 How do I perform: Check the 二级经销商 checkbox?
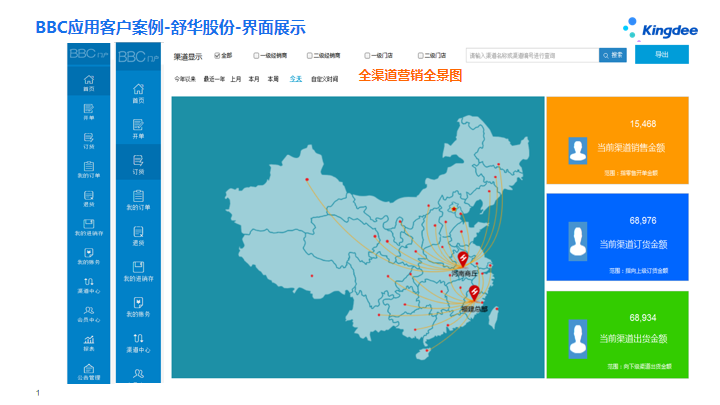coord(309,56)
